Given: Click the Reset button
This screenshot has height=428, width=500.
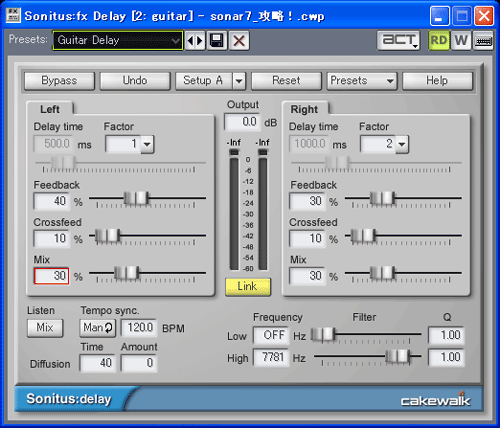Looking at the screenshot, I should pyautogui.click(x=286, y=81).
